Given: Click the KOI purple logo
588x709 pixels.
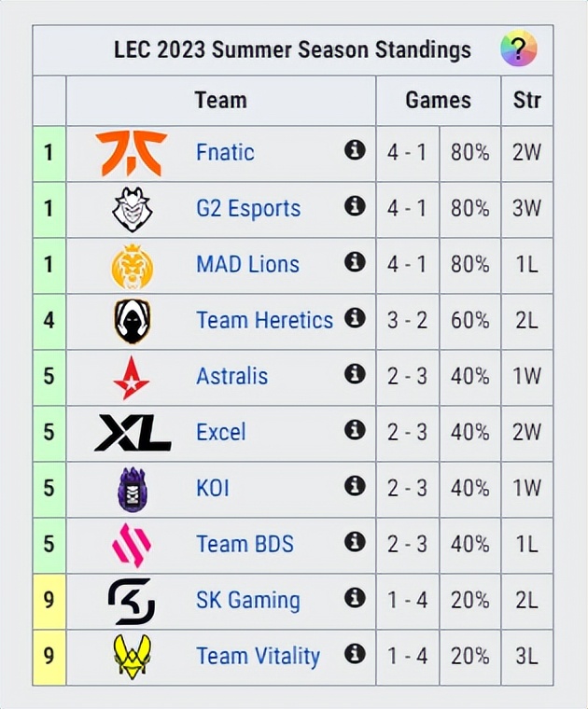Looking at the screenshot, I should coord(132,489).
